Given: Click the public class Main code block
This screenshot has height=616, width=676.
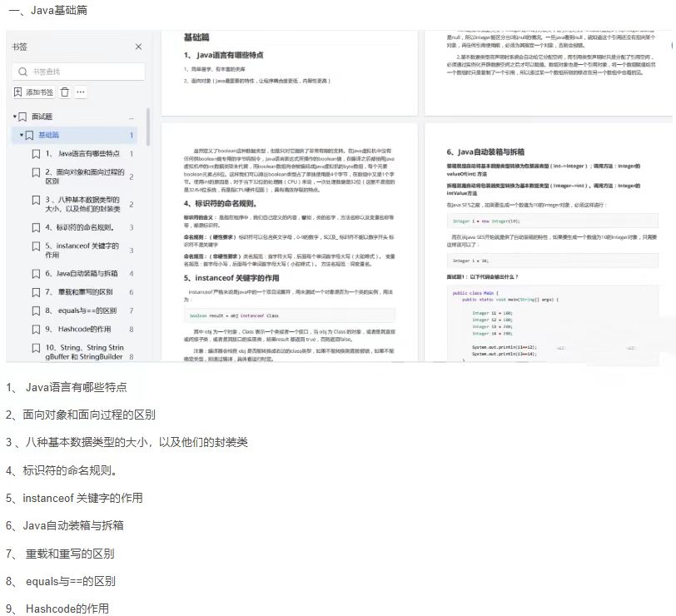Looking at the screenshot, I should (x=553, y=323).
